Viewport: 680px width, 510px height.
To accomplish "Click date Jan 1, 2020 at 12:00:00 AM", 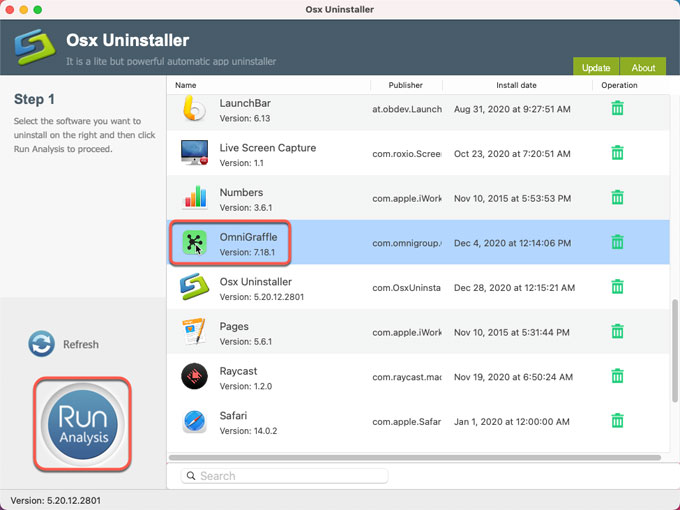I will click(x=511, y=422).
